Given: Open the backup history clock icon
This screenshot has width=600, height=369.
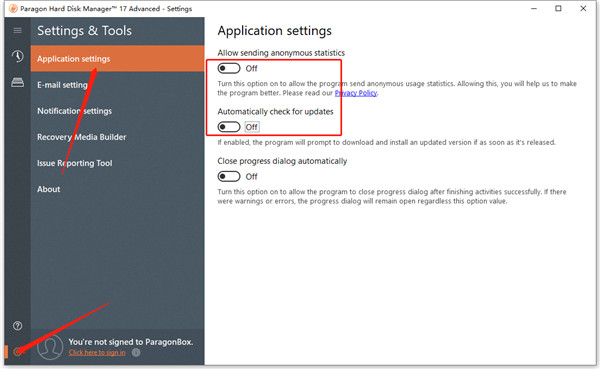Looking at the screenshot, I should click(x=17, y=56).
